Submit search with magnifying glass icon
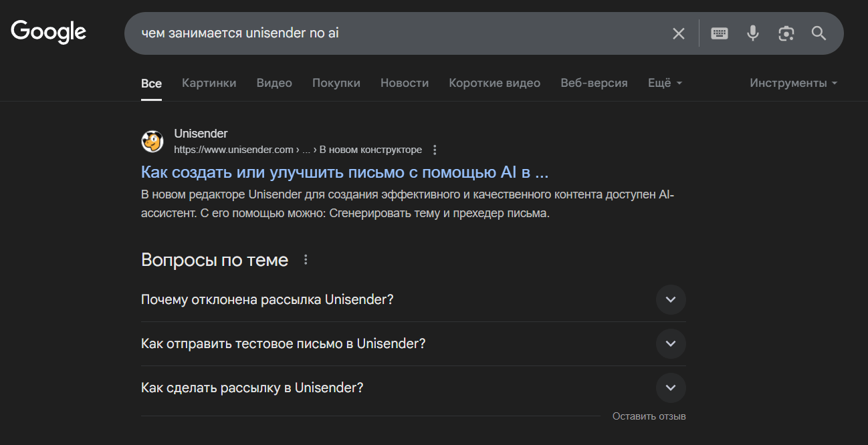Image resolution: width=868 pixels, height=445 pixels. coord(819,33)
